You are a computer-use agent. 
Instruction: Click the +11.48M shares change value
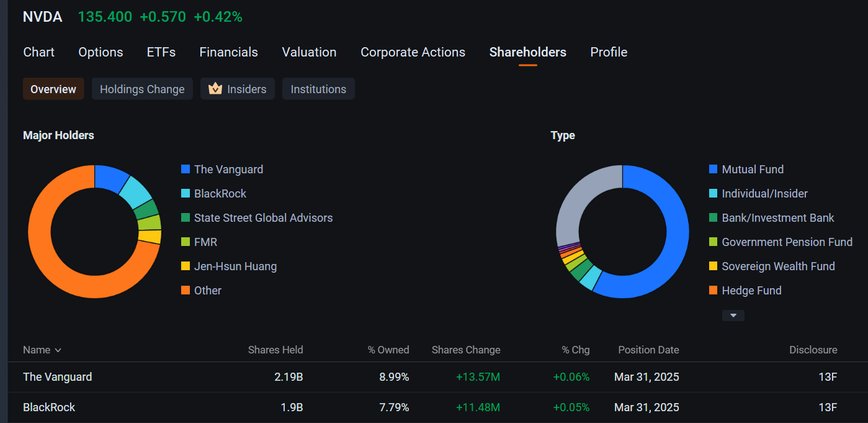478,407
